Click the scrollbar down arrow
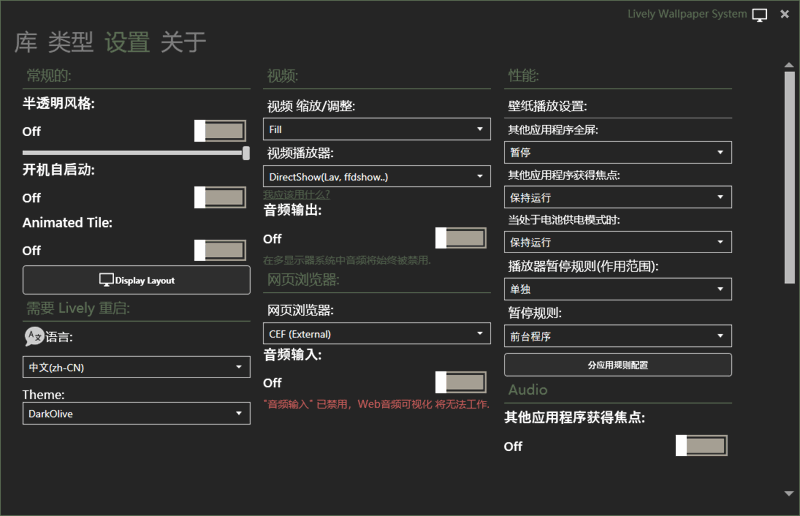 click(789, 494)
